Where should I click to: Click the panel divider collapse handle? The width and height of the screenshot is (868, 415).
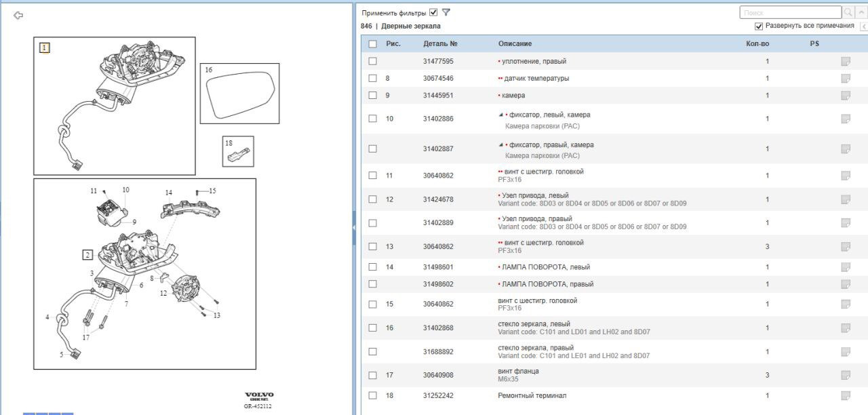(354, 229)
